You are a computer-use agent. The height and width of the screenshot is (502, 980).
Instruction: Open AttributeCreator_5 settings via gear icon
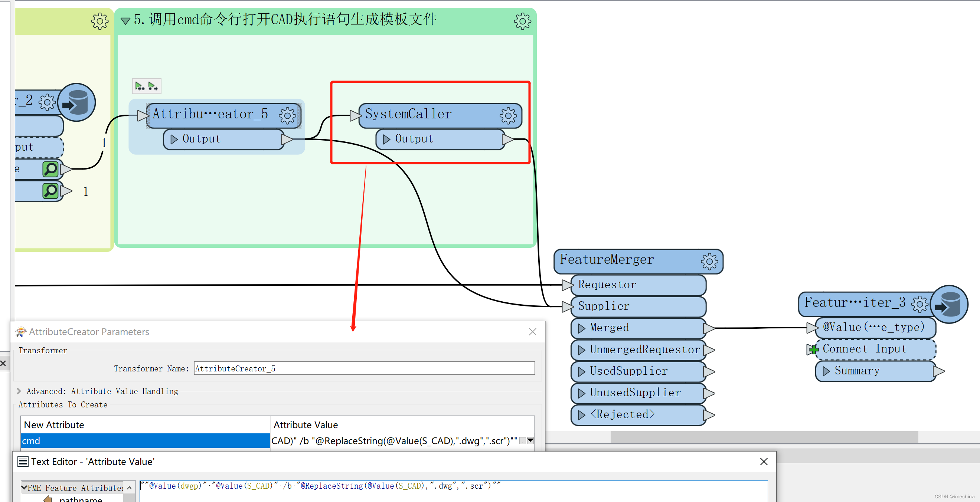tap(287, 115)
